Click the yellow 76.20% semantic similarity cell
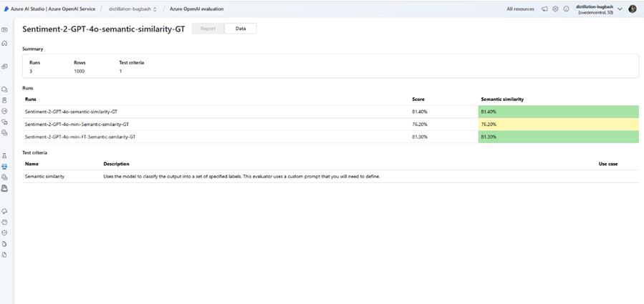 (559, 124)
